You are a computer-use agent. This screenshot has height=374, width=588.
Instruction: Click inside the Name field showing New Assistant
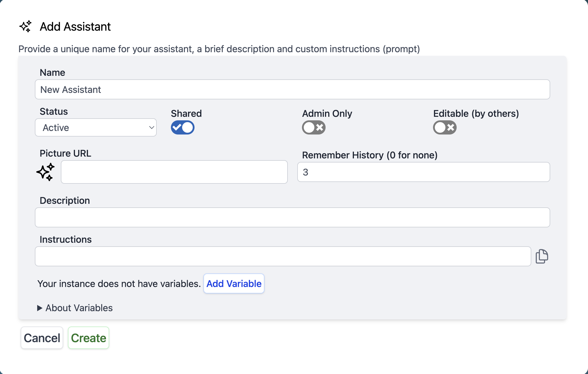click(292, 89)
